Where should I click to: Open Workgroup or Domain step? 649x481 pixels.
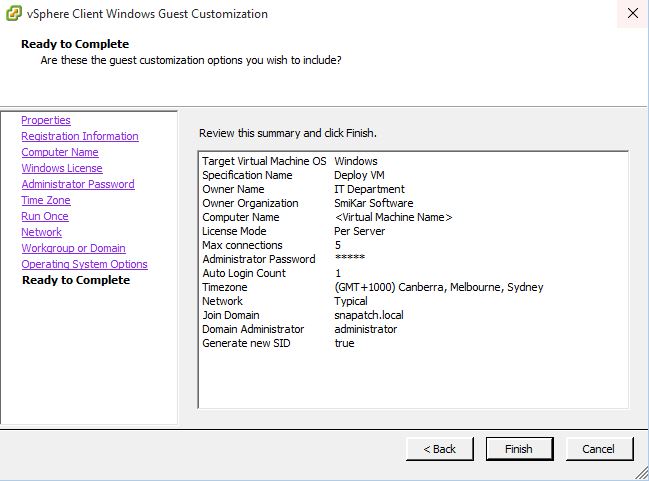pos(74,248)
